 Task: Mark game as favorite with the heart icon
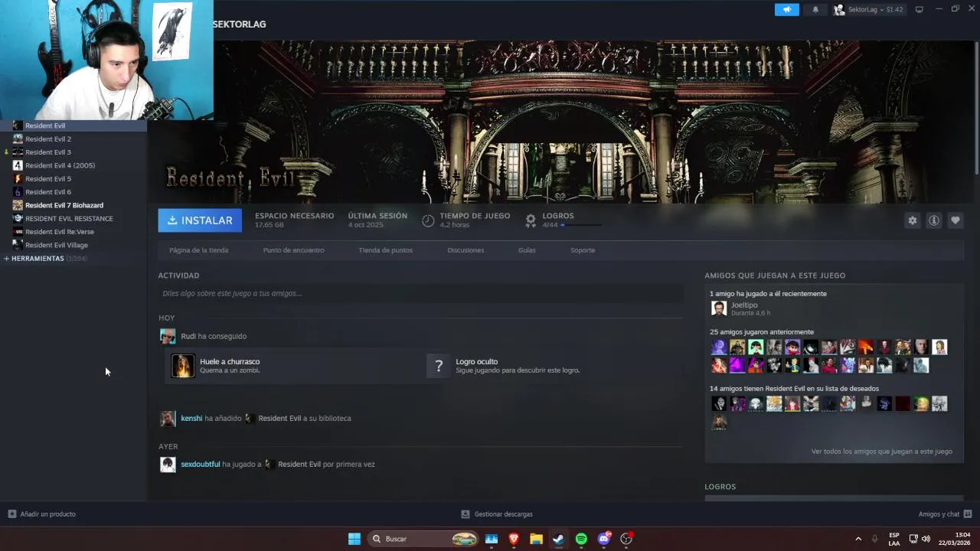coord(955,220)
